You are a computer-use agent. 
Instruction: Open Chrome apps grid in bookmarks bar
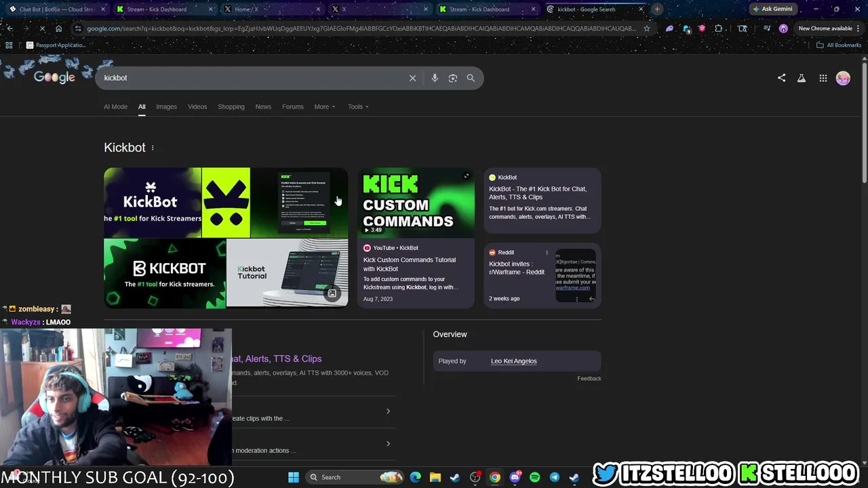click(x=9, y=45)
